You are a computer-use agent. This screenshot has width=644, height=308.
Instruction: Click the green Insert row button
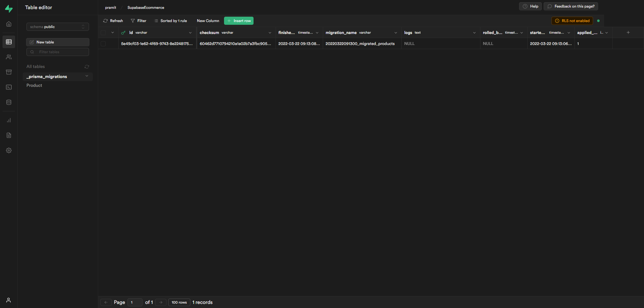point(239,21)
